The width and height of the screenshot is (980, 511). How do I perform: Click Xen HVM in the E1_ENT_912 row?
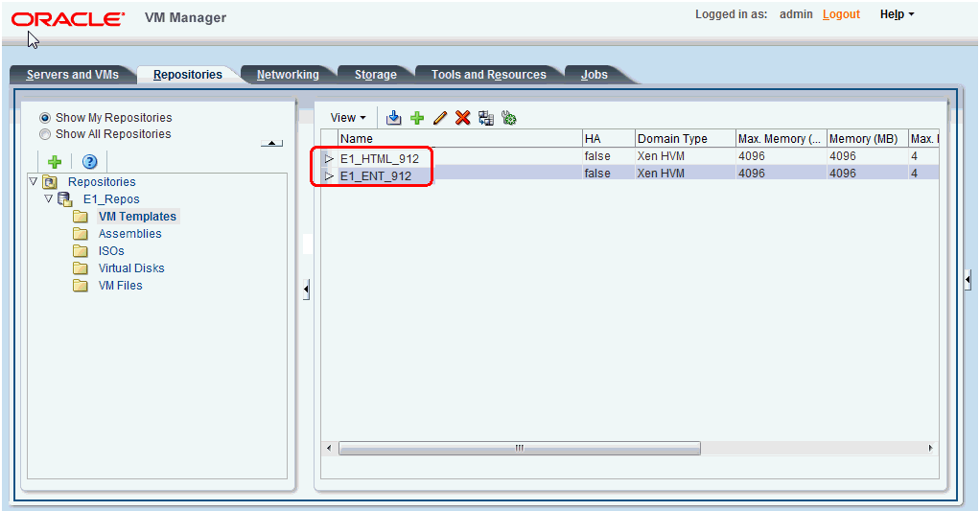pos(661,173)
